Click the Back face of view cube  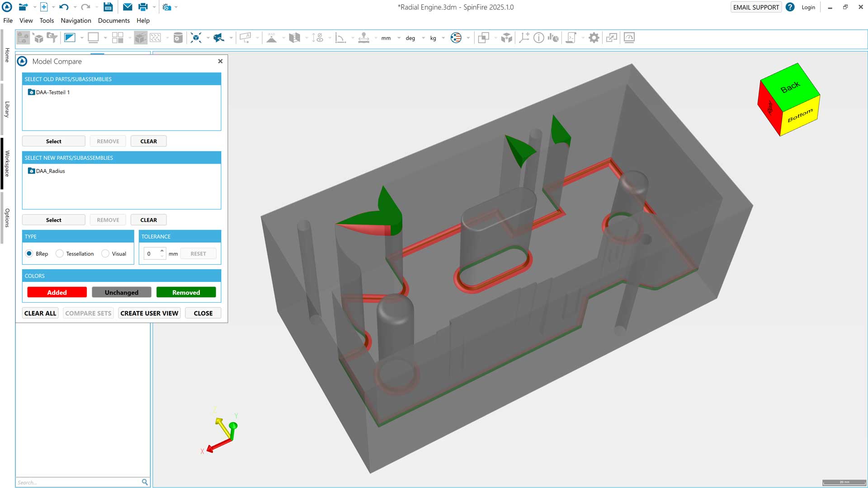point(790,87)
